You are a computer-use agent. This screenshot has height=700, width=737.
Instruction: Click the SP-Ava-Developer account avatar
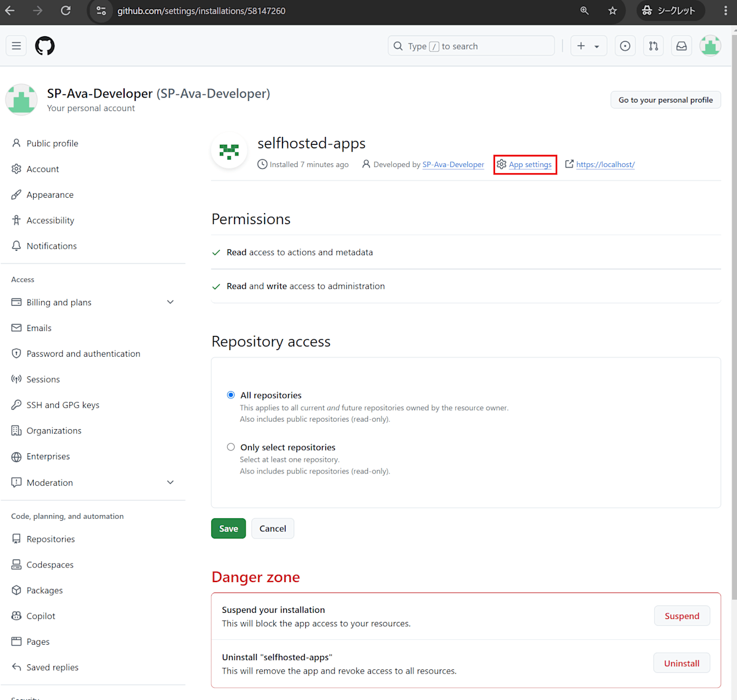[21, 99]
